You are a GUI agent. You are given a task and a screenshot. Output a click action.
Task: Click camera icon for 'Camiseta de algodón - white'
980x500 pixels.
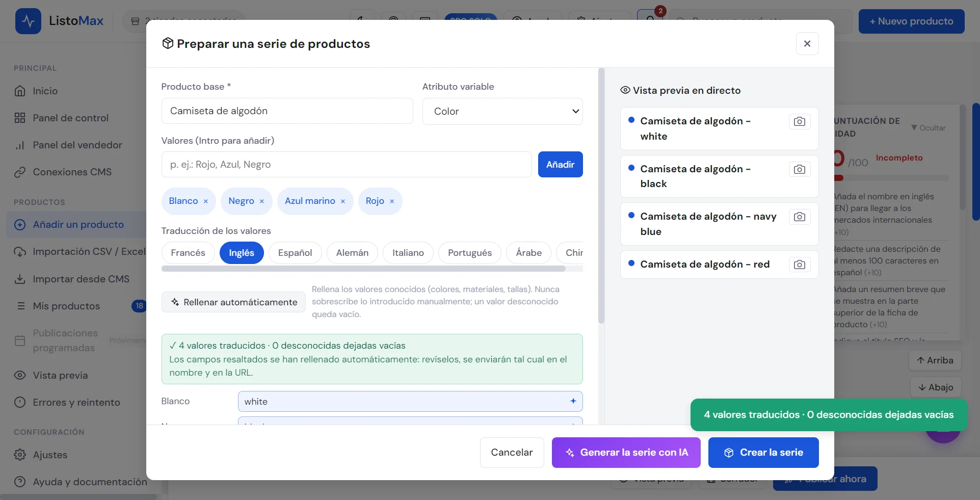pyautogui.click(x=800, y=121)
